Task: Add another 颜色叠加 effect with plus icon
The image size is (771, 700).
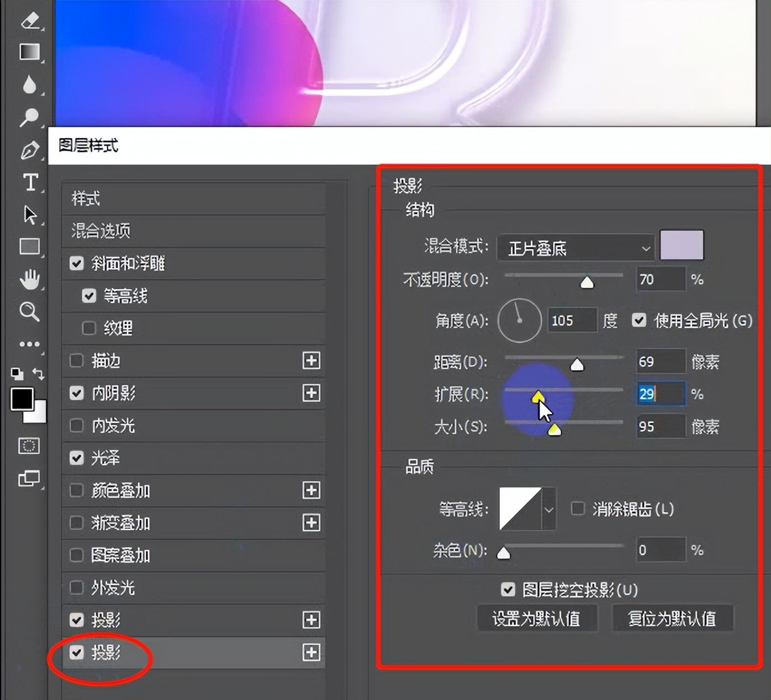Action: (x=311, y=490)
